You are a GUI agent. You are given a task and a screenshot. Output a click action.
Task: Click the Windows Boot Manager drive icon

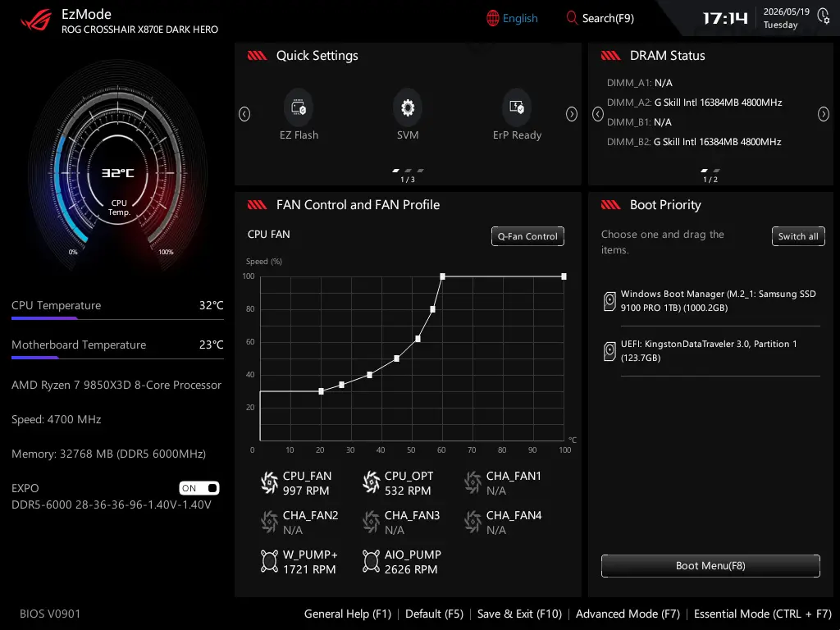[609, 301]
